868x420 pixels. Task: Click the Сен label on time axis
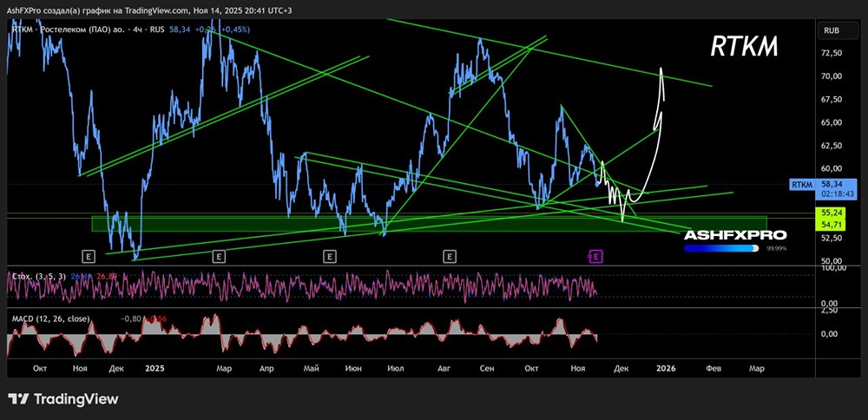click(487, 369)
